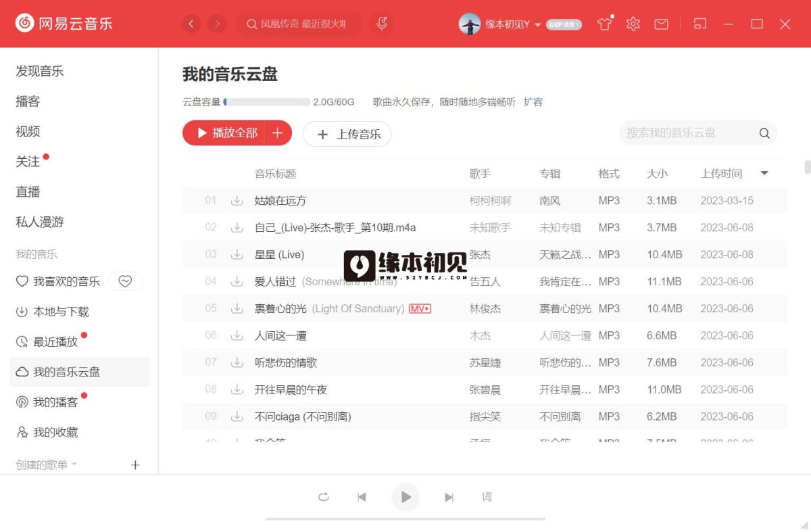The height and width of the screenshot is (532, 811).
Task: Open album 南风
Action: (x=550, y=201)
